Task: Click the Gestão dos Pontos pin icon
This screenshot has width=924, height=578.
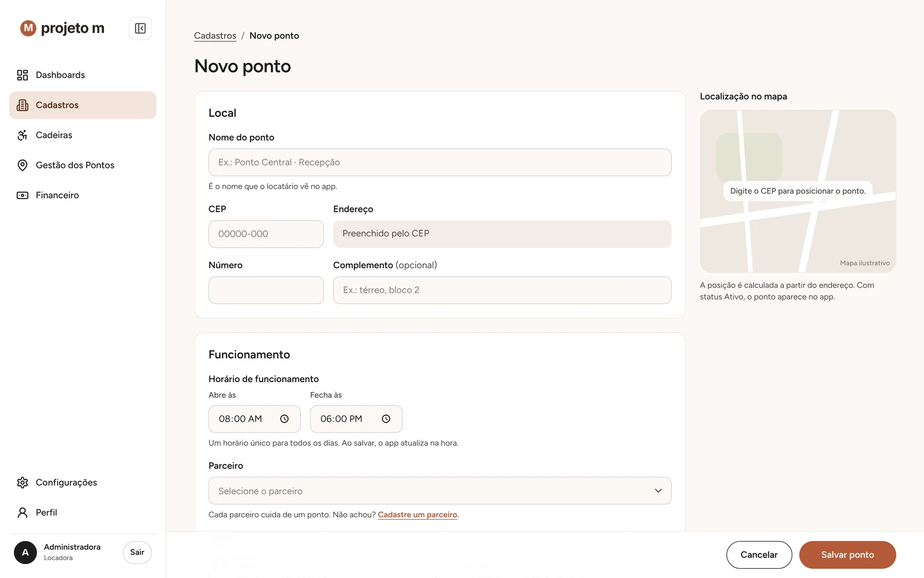Action: [23, 165]
